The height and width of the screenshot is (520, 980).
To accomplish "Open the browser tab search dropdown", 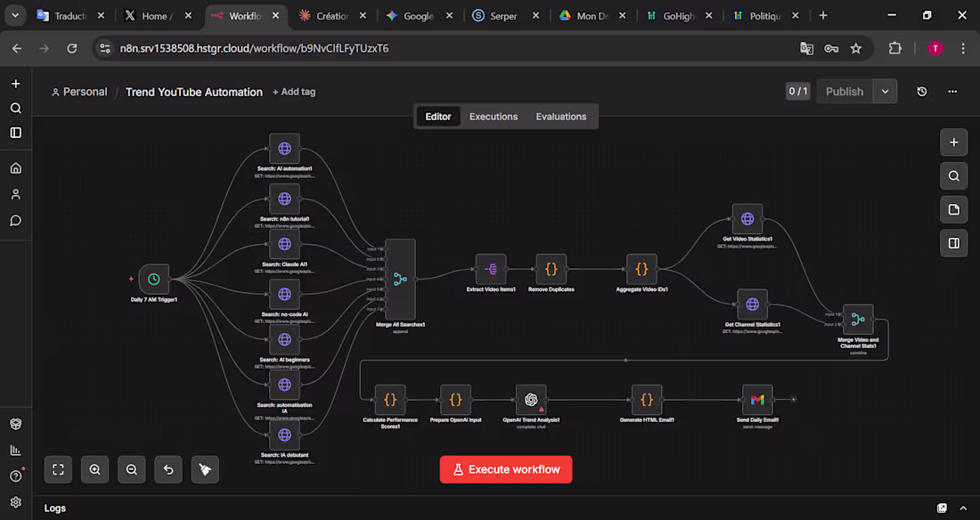I will click(x=15, y=16).
